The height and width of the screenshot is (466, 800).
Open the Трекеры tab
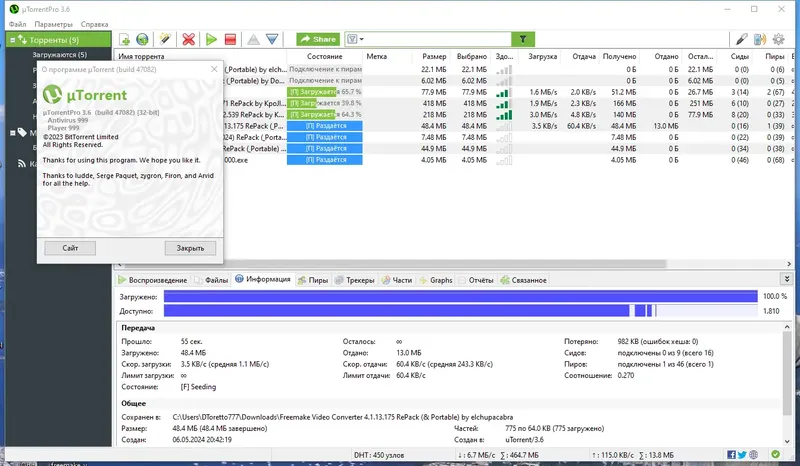[x=355, y=280]
